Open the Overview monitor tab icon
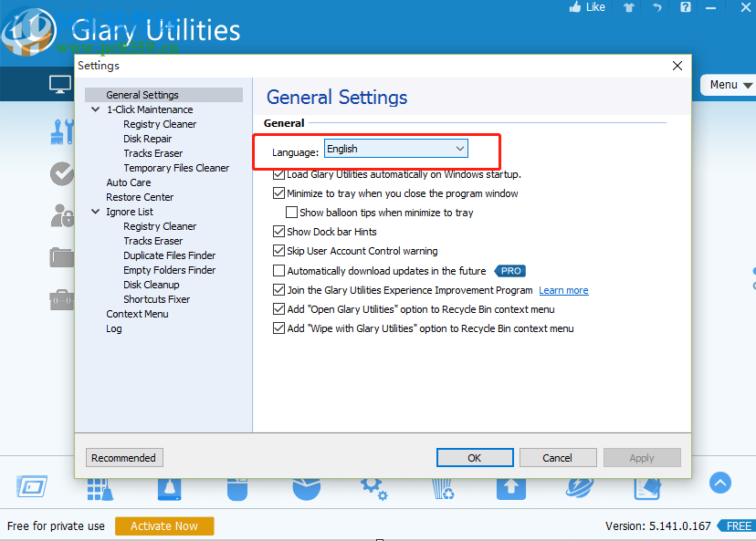The width and height of the screenshot is (756, 541). click(x=60, y=84)
